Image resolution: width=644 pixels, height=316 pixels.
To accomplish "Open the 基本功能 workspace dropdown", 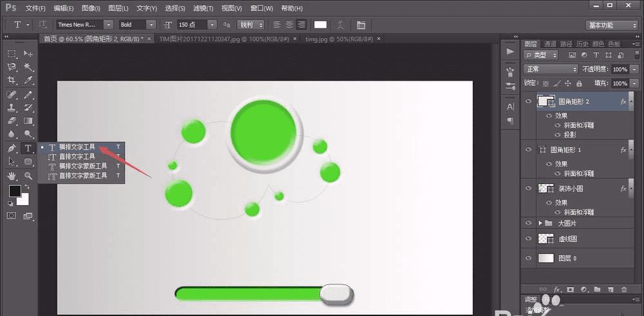I will (x=612, y=25).
